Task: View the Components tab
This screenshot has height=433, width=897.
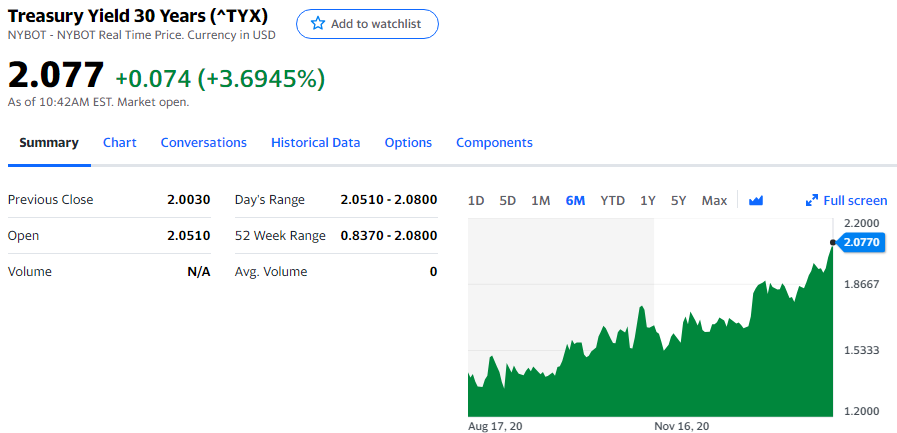Action: pyautogui.click(x=494, y=143)
